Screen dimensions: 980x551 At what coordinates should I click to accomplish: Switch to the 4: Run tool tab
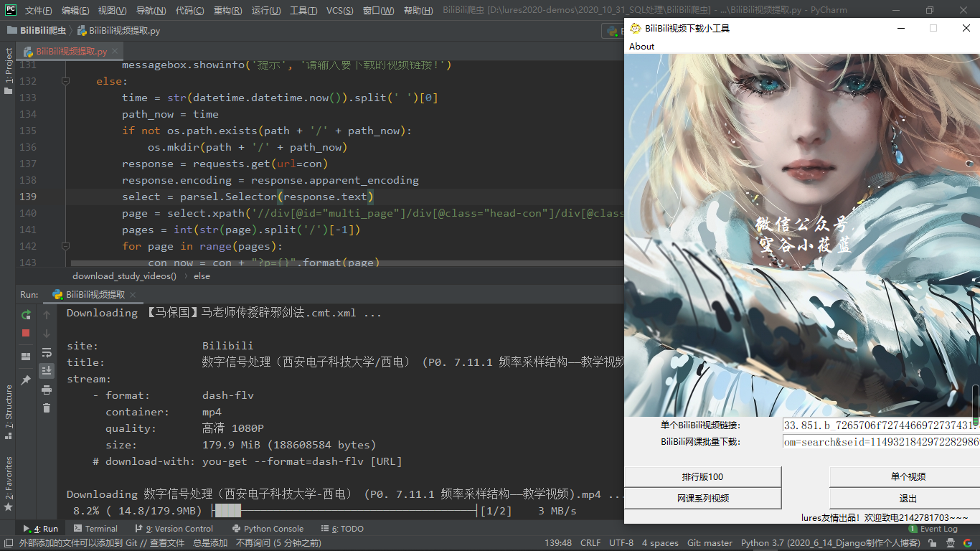(41, 529)
